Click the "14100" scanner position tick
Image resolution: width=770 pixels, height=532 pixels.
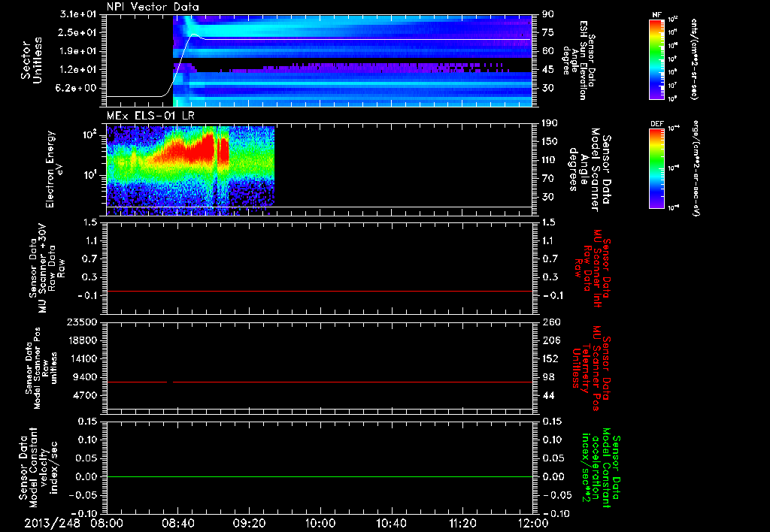coord(82,358)
